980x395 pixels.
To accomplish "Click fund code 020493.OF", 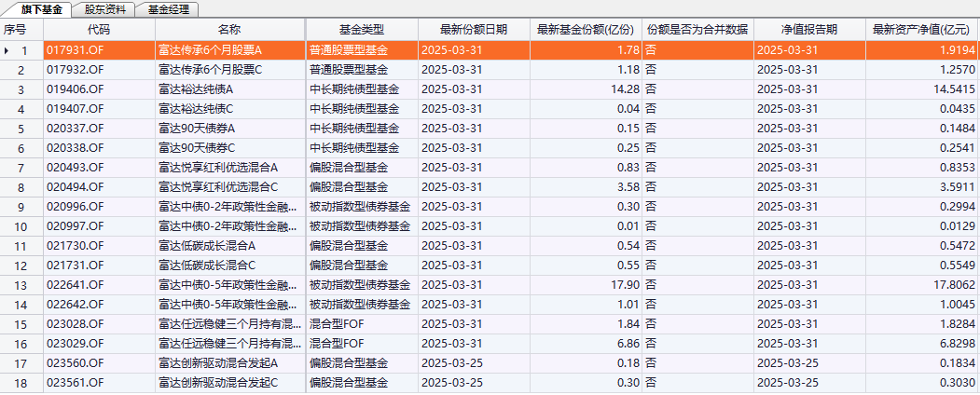I will (x=75, y=168).
